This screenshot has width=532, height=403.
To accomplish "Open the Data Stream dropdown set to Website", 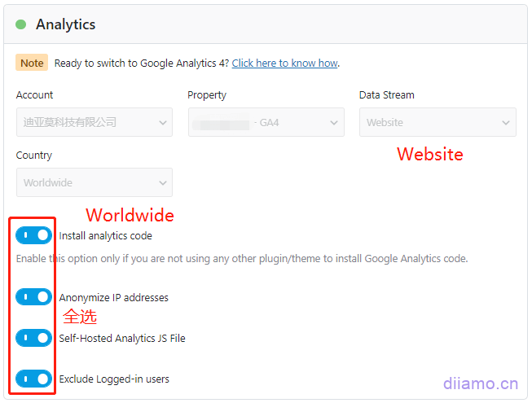I will [x=428, y=123].
